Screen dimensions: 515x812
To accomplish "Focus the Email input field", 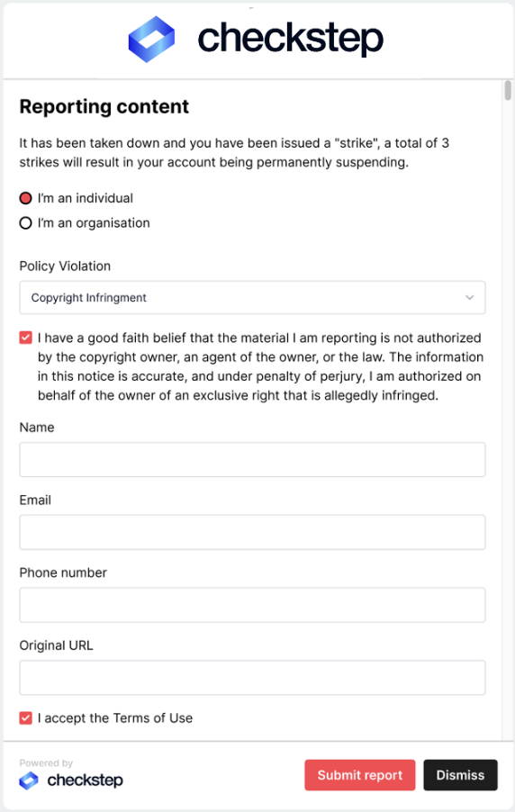I will [252, 532].
